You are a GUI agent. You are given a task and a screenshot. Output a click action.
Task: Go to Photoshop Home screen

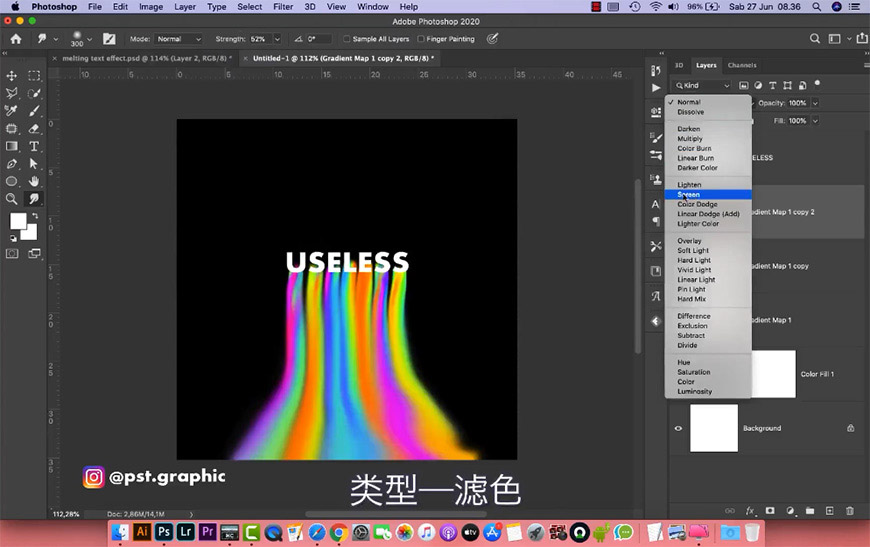16,39
